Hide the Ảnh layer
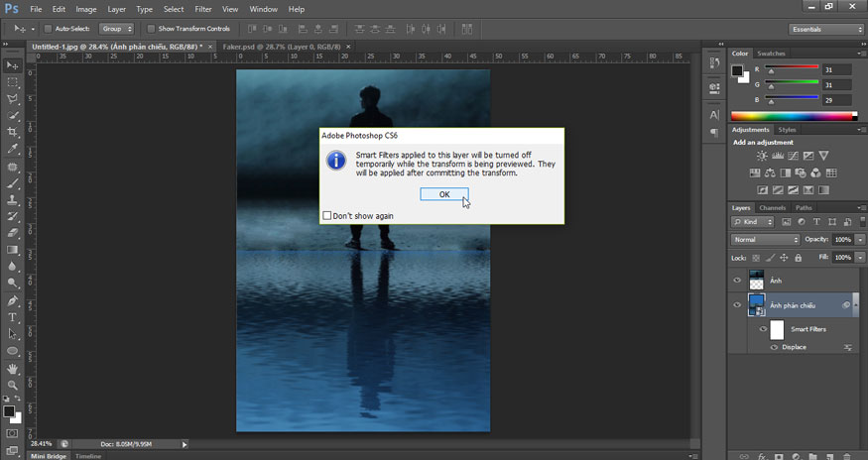 (x=737, y=281)
